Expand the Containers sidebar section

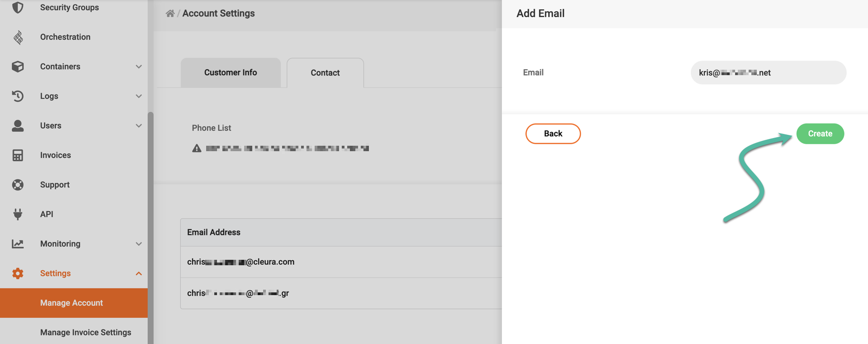tap(138, 66)
